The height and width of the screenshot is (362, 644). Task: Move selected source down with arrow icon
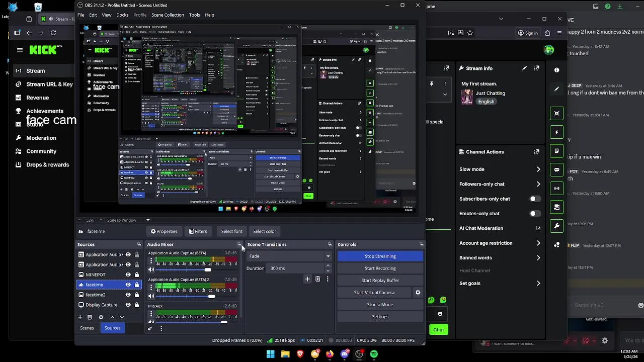point(122,317)
